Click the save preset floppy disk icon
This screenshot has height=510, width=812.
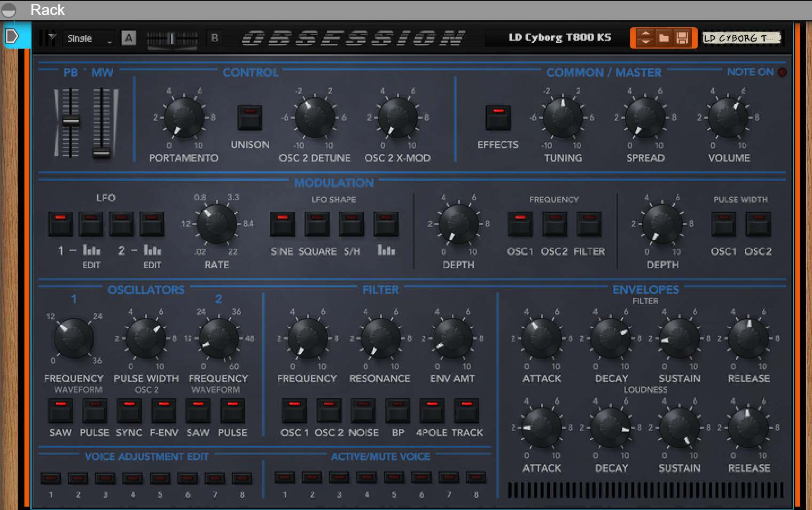tap(682, 38)
